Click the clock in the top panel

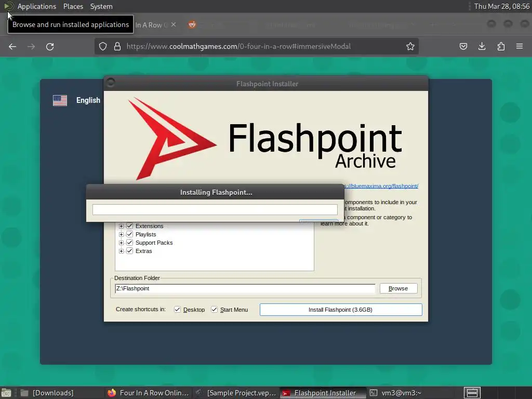[x=502, y=6]
